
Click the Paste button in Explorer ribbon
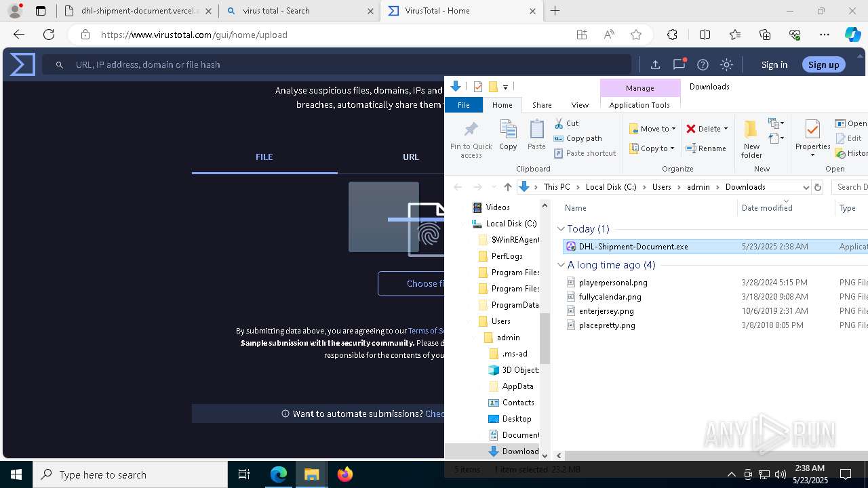[536, 135]
